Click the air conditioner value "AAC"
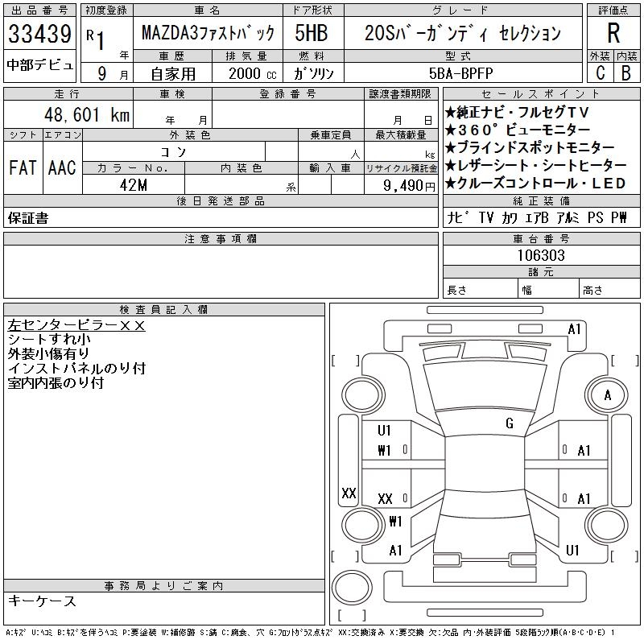The height and width of the screenshot is (644, 644). tap(62, 167)
